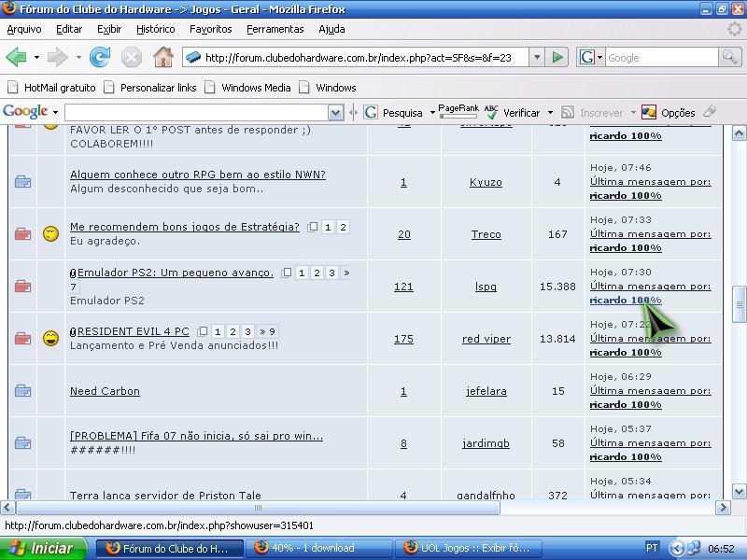Click the folder icon of Need Carbon topic
747x560 pixels.
(22, 391)
